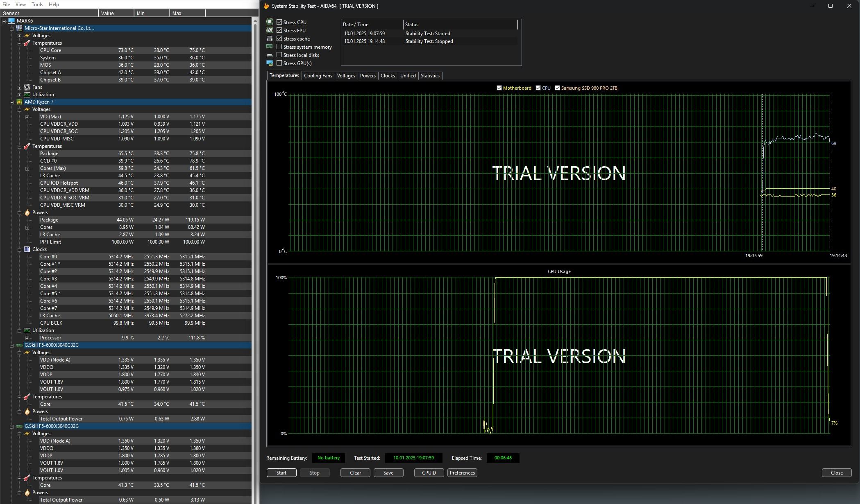Click the AMD Ryzen 7 CPU chip icon
Viewport: 860px width, 504px height.
(19, 102)
